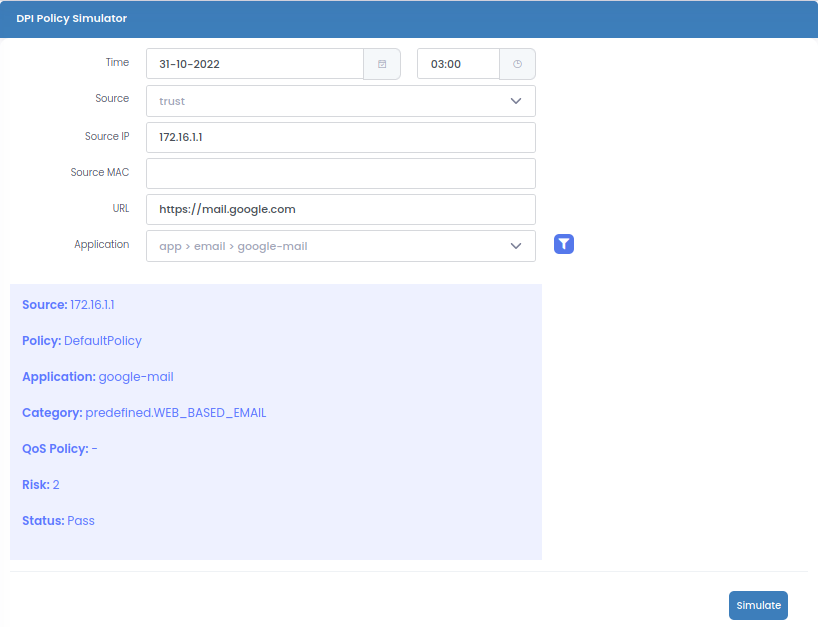Click the URL field with mail.google.com
The width and height of the screenshot is (818, 627).
click(x=340, y=210)
